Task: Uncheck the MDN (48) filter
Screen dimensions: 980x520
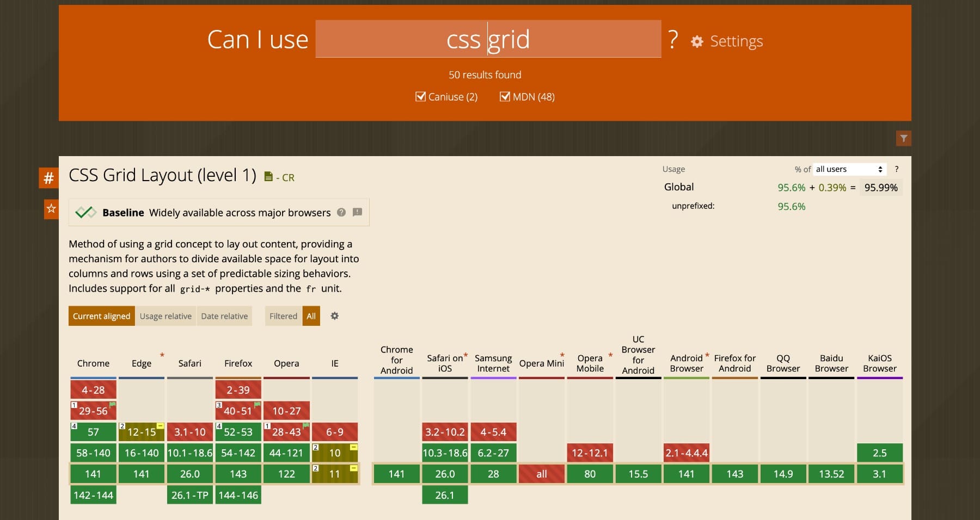Action: click(x=505, y=96)
